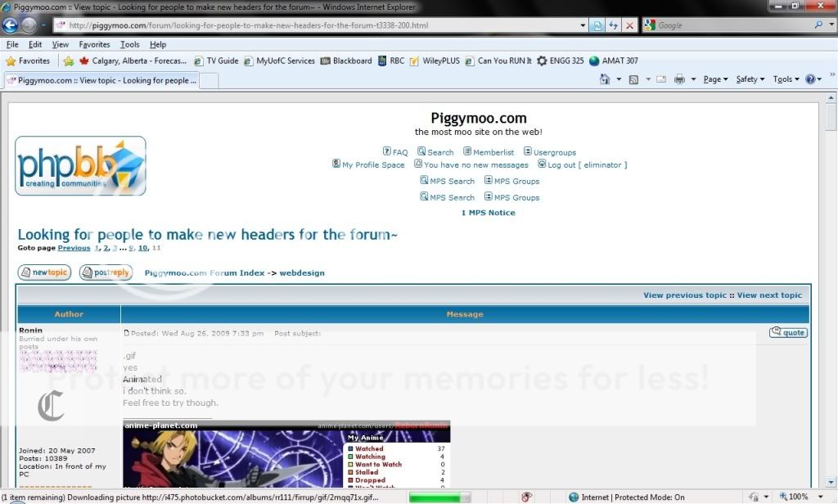
Task: Click the Print icon in command bar
Action: point(679,79)
